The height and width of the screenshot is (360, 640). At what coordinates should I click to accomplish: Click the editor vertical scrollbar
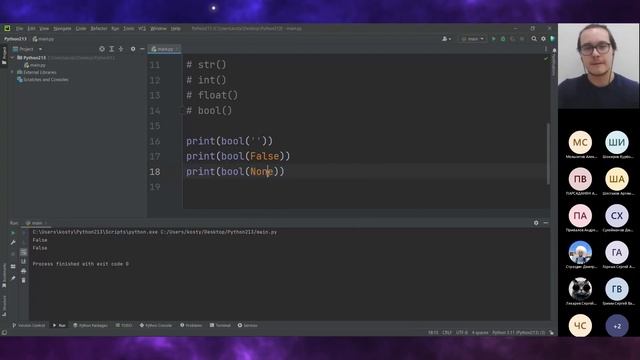[548, 153]
